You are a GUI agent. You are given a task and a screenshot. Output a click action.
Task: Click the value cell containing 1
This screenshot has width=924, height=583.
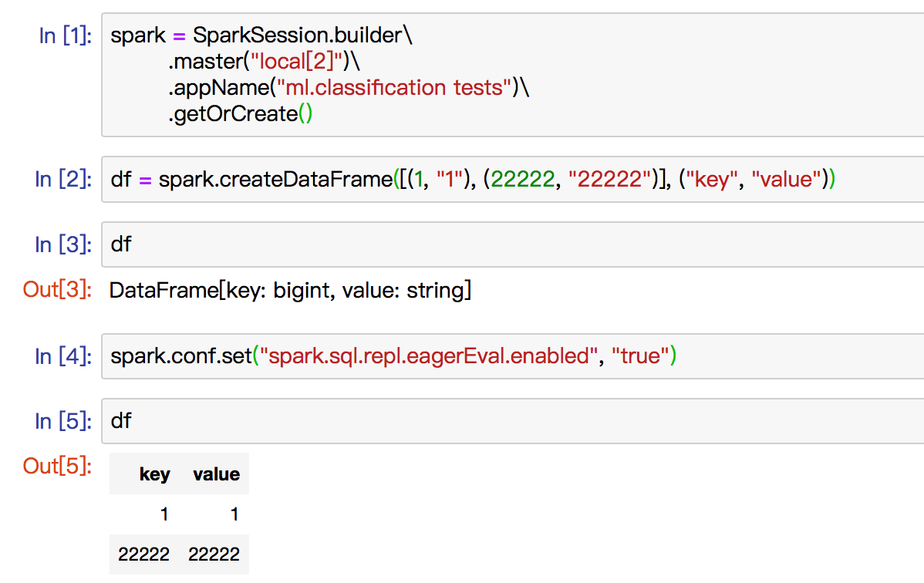coord(234,514)
